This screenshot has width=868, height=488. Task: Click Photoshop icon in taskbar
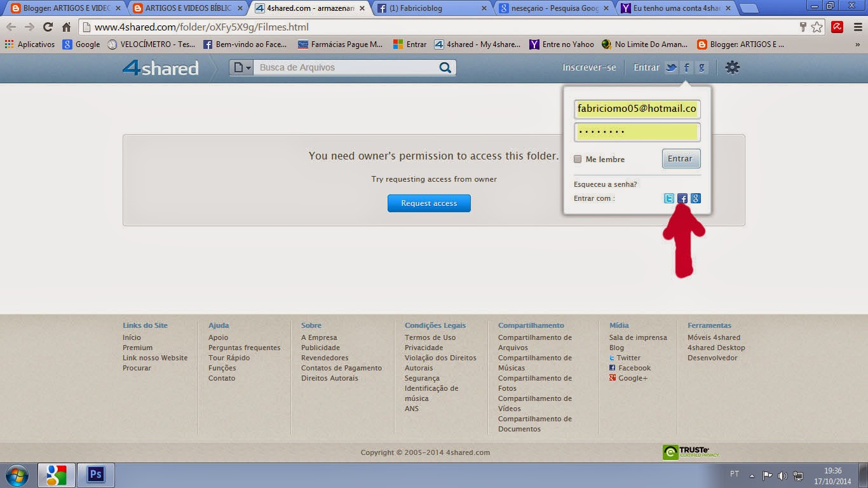pos(96,475)
